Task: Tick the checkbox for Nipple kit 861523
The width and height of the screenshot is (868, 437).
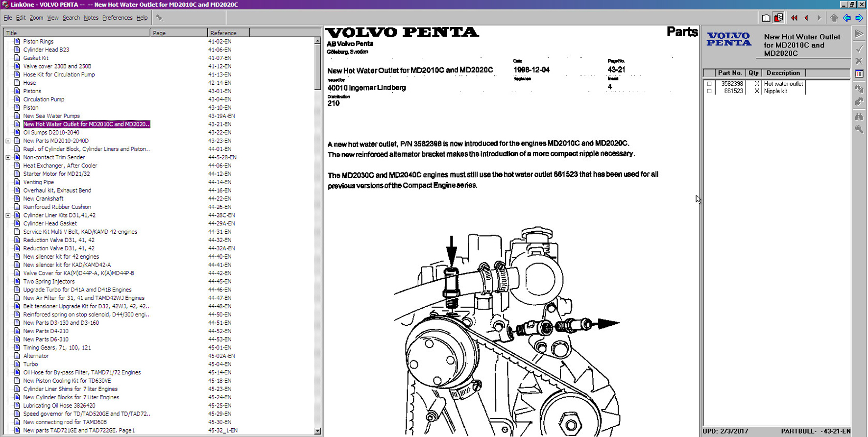Action: pyautogui.click(x=709, y=91)
